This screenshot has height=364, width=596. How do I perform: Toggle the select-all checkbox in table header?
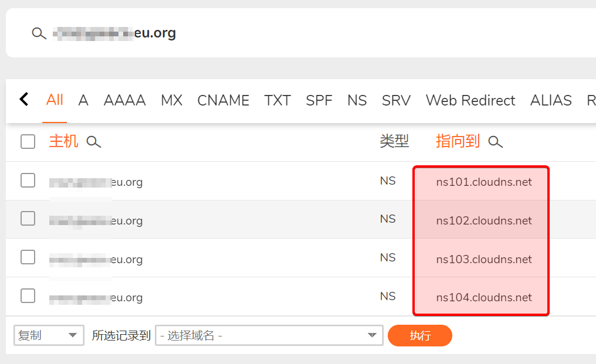click(28, 141)
